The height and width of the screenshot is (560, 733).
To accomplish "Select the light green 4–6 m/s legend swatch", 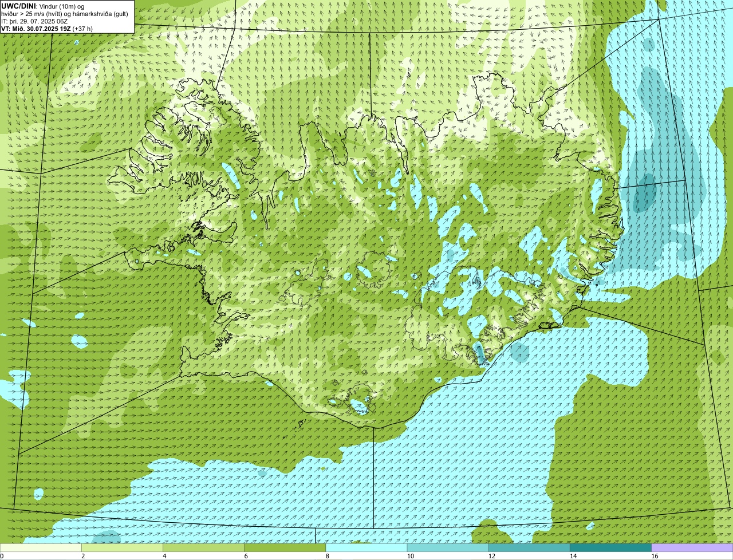I will coord(203,547).
